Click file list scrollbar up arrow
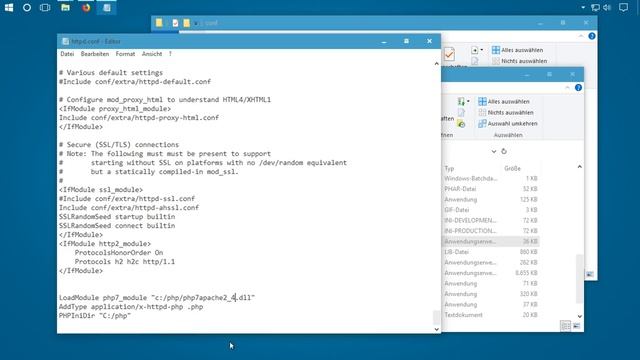The image size is (640, 360). click(580, 167)
